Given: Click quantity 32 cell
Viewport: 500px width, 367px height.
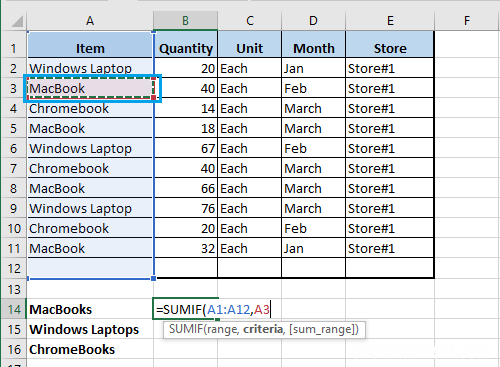Looking at the screenshot, I should [186, 248].
